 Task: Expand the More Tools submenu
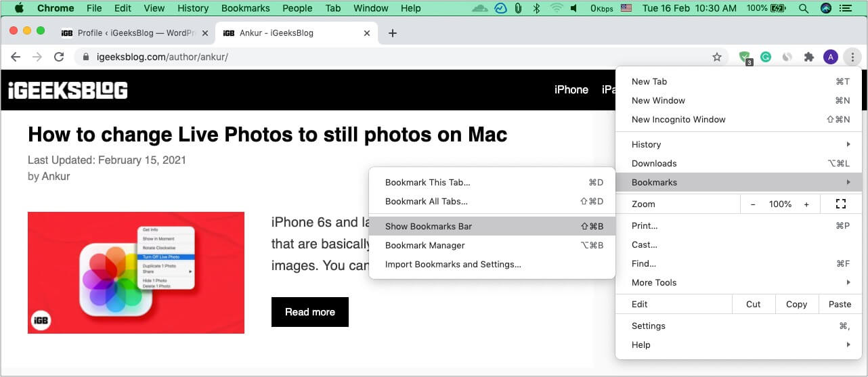(739, 282)
